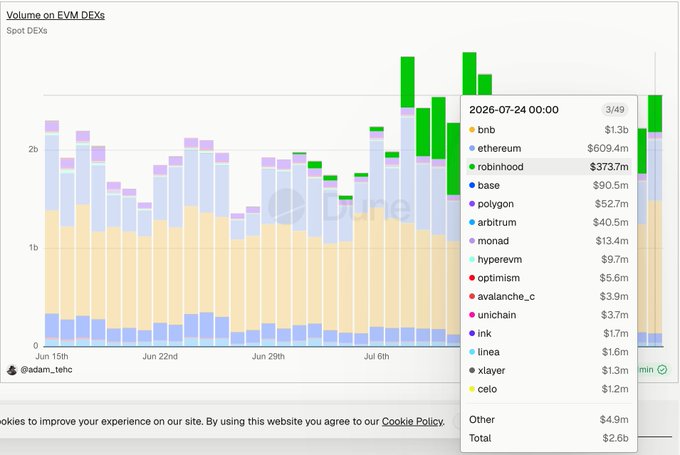Click the Total $2.6b row
Viewport: 680px width, 455px height.
coord(549,438)
